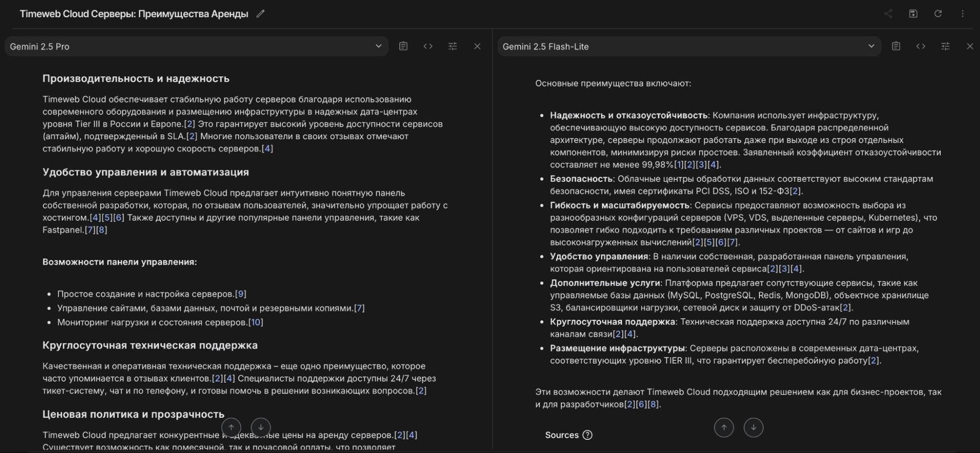This screenshot has height=453, width=980.
Task: Open citation [2] after '152-ФЗ'
Action: point(795,191)
